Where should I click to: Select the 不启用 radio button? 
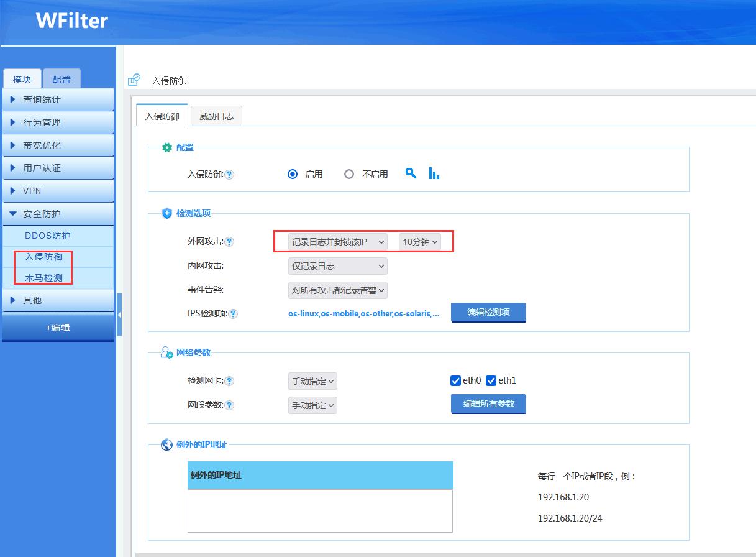click(349, 174)
